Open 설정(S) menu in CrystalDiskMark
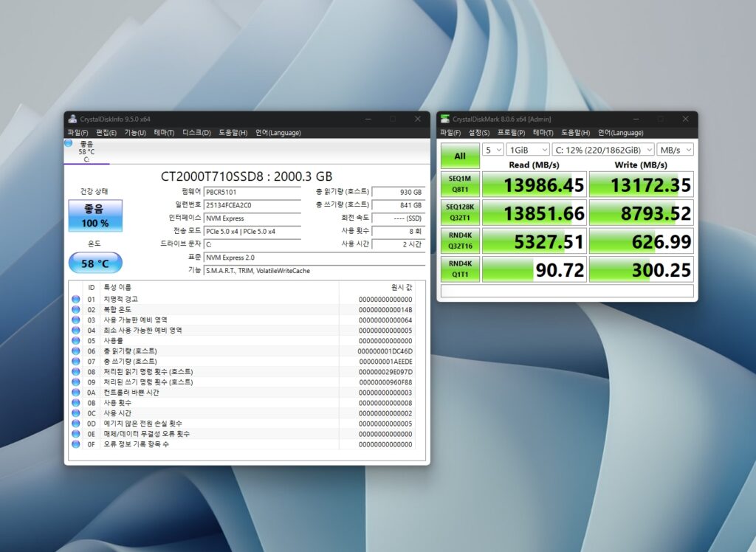The height and width of the screenshot is (552, 756). click(478, 133)
